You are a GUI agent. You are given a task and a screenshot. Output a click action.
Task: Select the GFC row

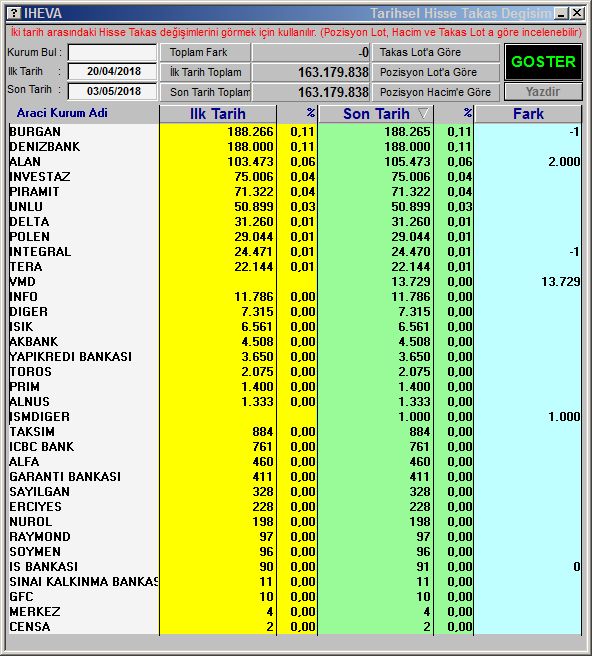pyautogui.click(x=295, y=597)
